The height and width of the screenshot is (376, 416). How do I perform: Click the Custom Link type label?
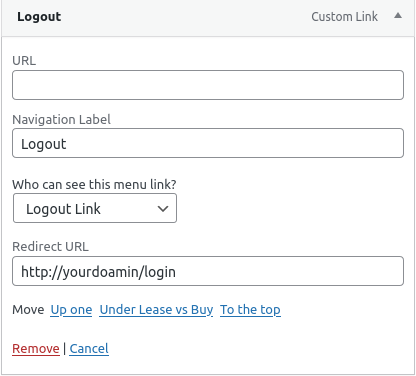coord(344,17)
